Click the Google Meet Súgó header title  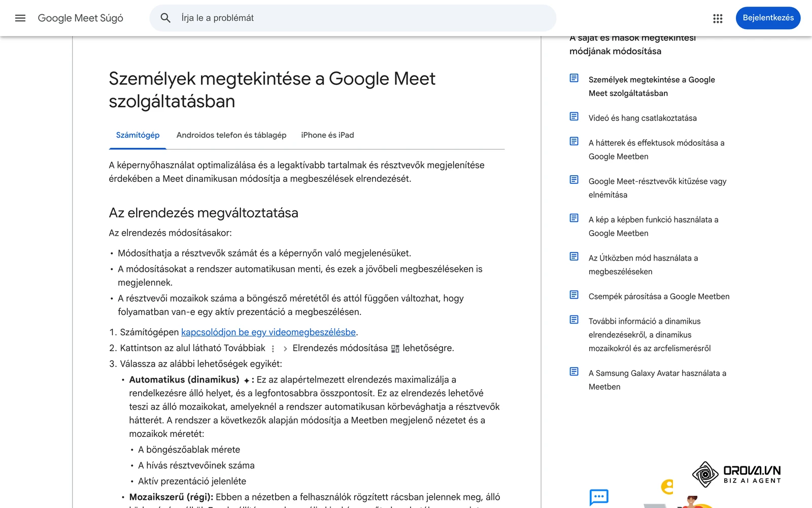[81, 18]
